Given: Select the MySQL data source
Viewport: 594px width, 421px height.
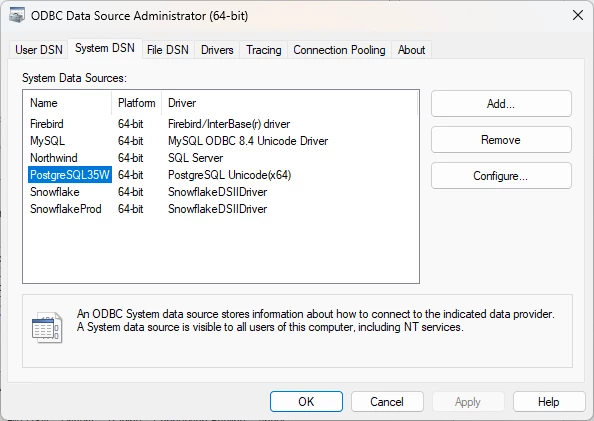Looking at the screenshot, I should 47,141.
